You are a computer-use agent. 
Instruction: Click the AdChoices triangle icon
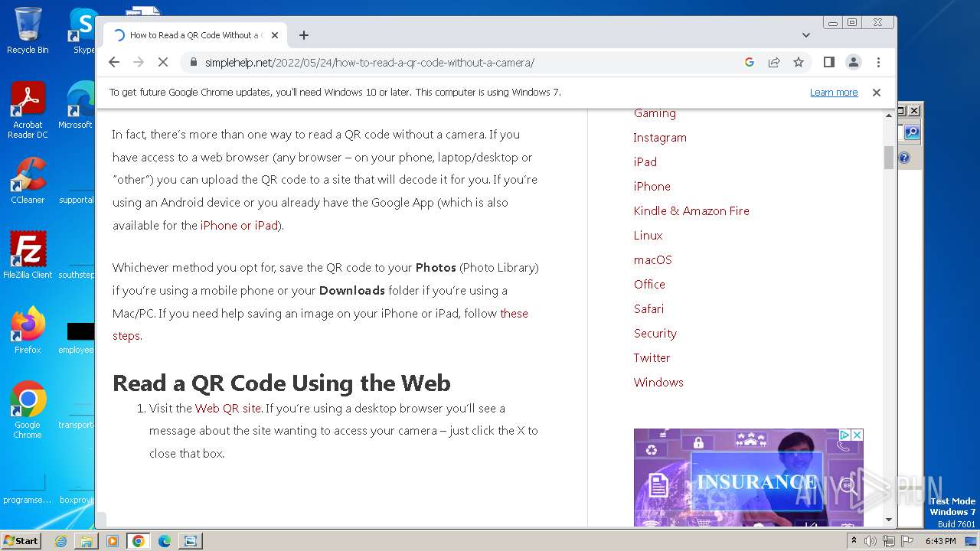click(x=845, y=435)
